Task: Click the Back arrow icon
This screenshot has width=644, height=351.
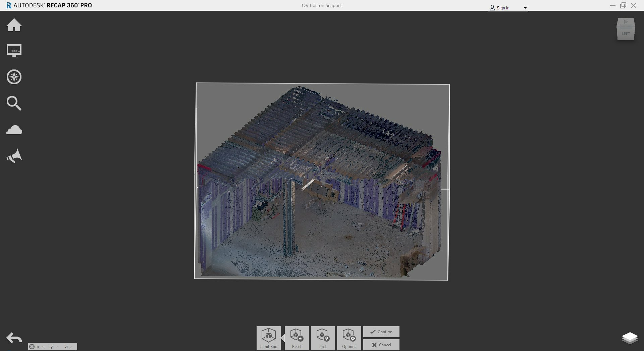Action: click(14, 338)
